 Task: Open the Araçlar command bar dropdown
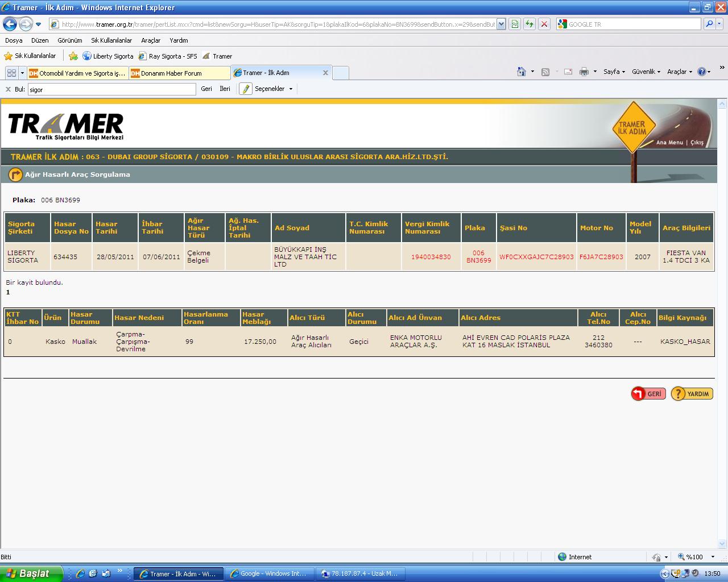pos(680,72)
